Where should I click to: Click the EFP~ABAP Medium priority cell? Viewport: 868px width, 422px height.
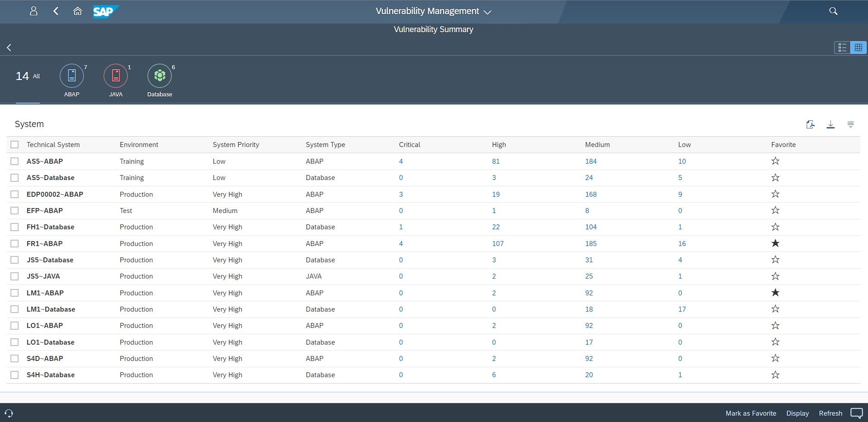[225, 210]
